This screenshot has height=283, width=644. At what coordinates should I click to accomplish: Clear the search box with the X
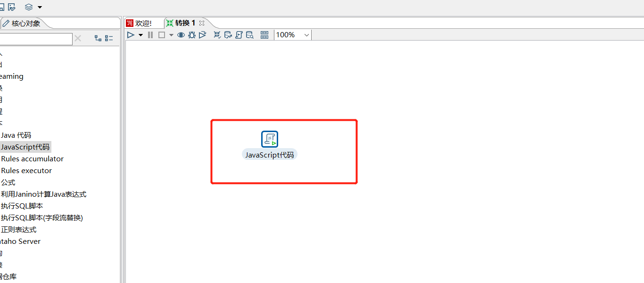click(x=78, y=39)
